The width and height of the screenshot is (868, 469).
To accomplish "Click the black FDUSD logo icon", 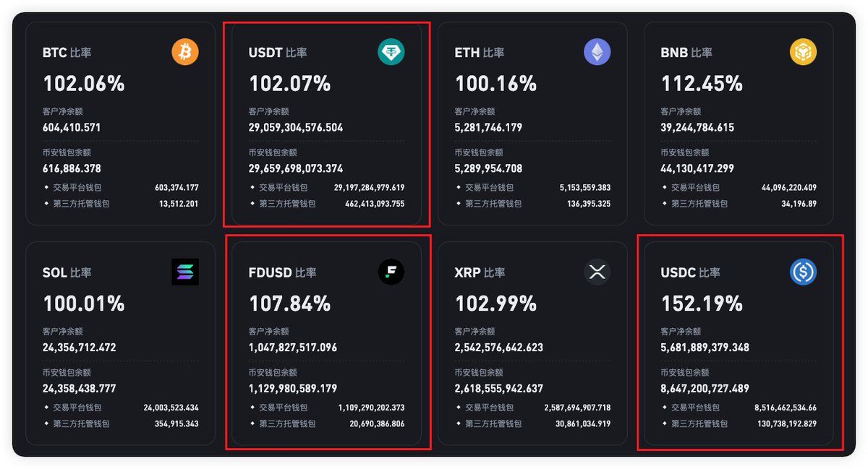I will (391, 272).
